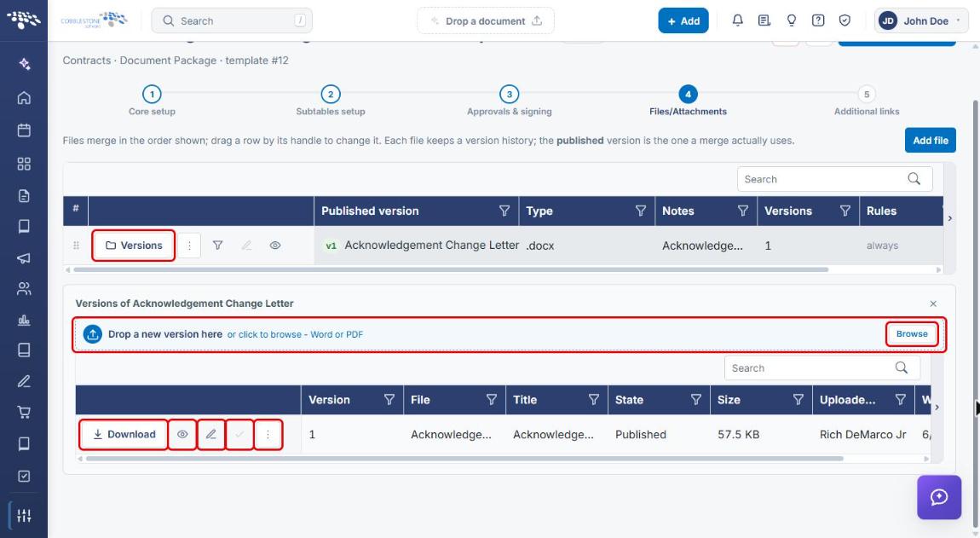Filter the Published version column
The width and height of the screenshot is (980, 538).
tap(504, 211)
